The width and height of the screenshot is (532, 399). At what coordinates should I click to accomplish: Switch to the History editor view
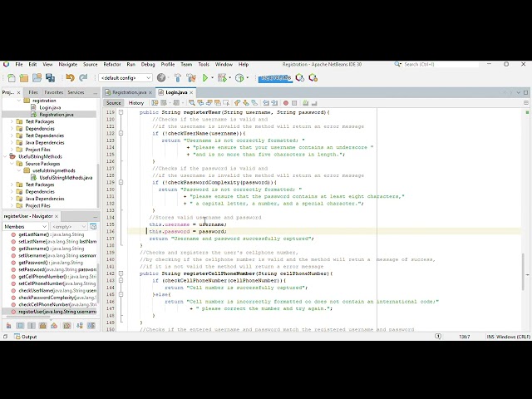coord(136,103)
